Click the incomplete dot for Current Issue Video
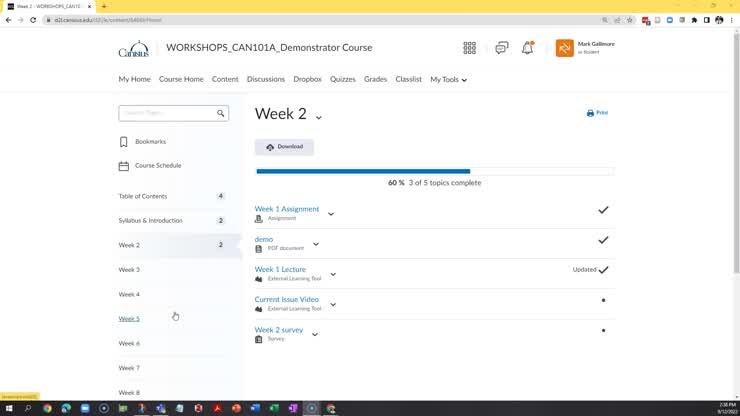 click(603, 300)
